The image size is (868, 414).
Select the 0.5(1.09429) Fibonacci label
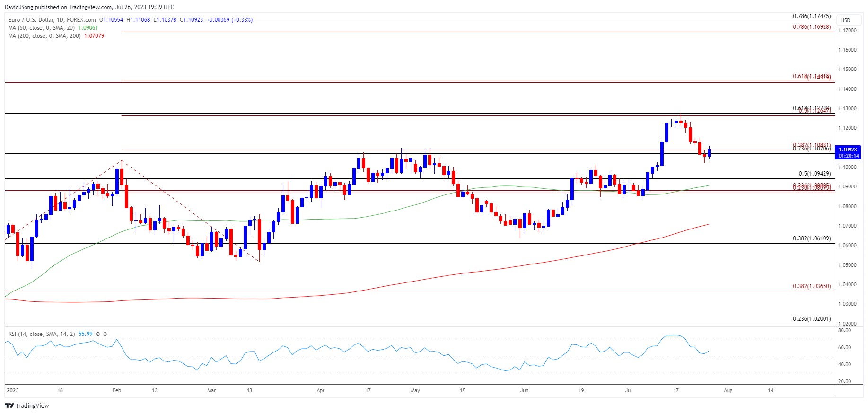(815, 174)
